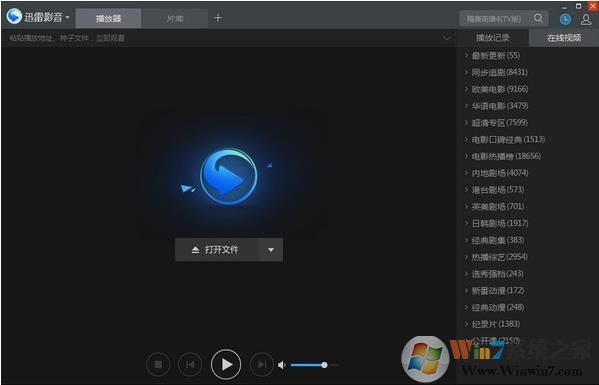Click the magnifier search icon
Screen dimensions: 599x385
[538, 18]
